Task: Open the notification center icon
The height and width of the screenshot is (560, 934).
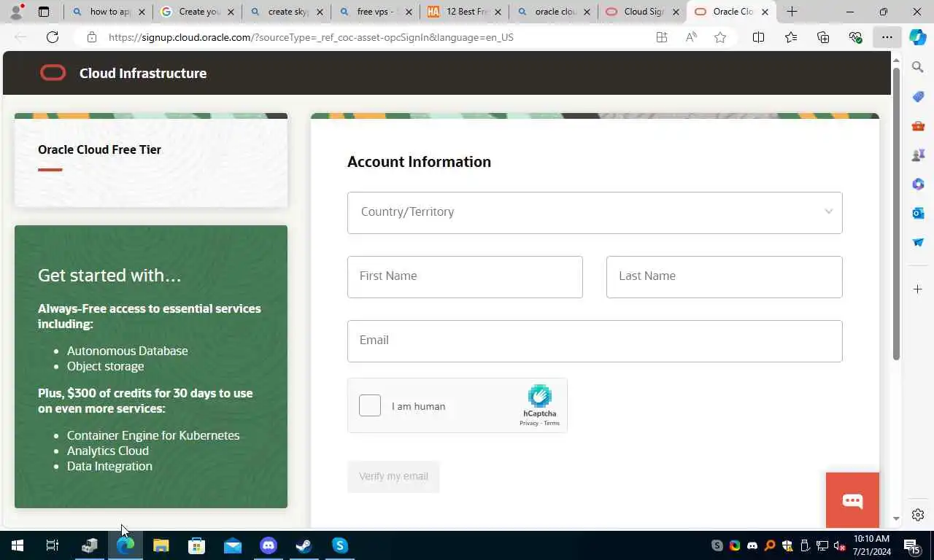Action: pos(912,545)
